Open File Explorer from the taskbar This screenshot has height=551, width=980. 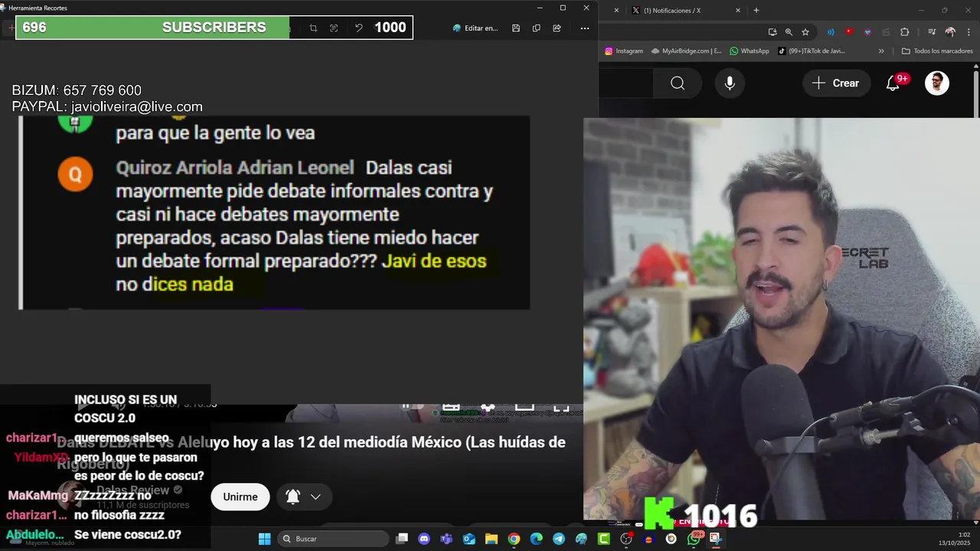coord(492,539)
